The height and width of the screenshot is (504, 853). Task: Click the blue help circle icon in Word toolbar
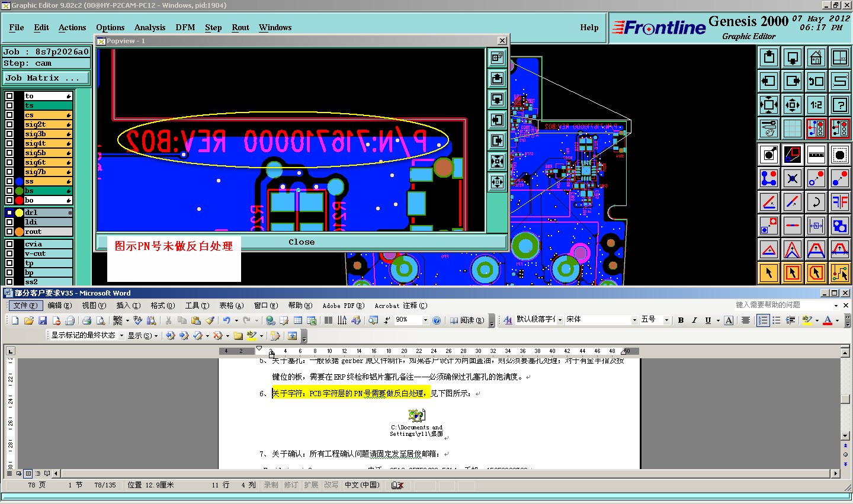coord(437,320)
